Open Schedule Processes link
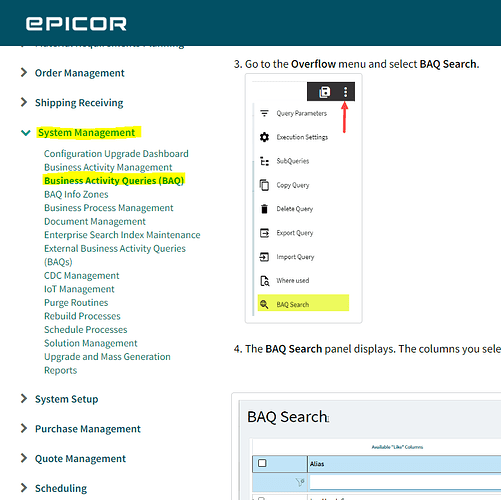Viewport: 501px width, 500px height. (86, 330)
